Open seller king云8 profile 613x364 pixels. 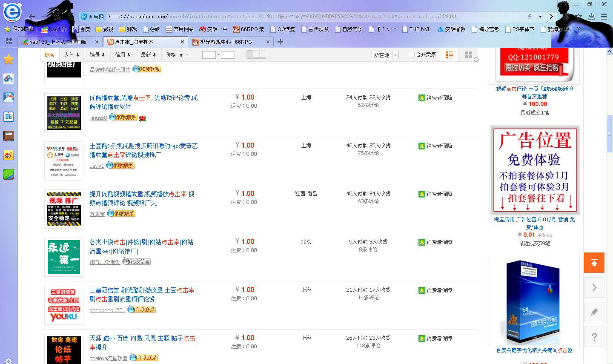click(x=98, y=118)
